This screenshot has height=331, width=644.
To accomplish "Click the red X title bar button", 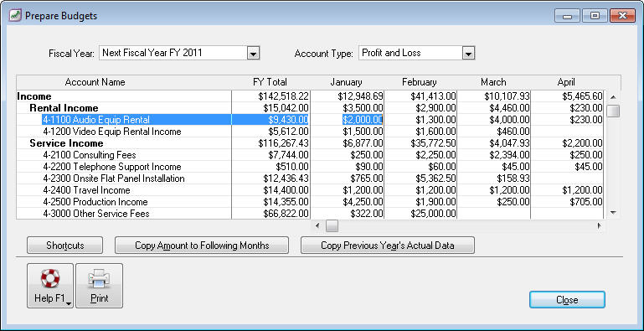I will (622, 16).
